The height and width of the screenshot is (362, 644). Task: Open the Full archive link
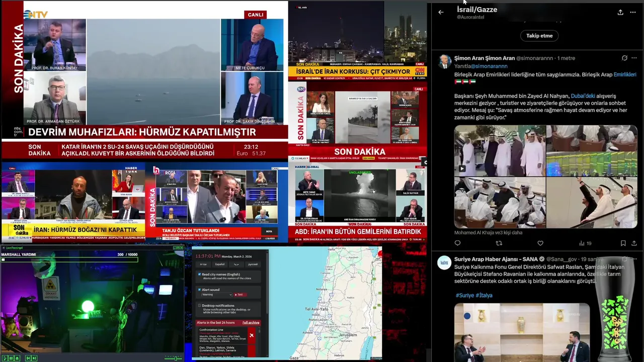251,323
